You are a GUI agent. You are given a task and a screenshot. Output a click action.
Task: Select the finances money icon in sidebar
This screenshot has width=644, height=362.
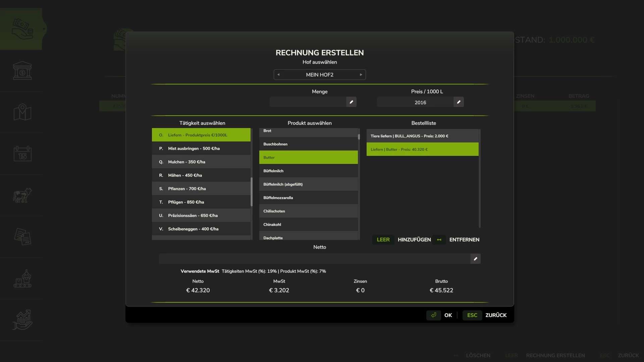click(21, 28)
